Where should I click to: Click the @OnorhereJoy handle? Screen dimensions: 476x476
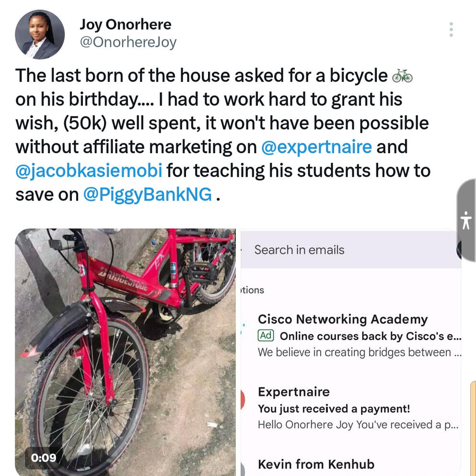[128, 42]
